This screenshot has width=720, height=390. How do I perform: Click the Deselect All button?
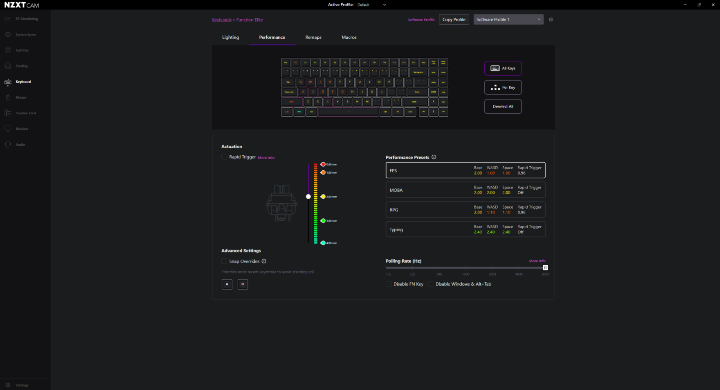click(503, 107)
